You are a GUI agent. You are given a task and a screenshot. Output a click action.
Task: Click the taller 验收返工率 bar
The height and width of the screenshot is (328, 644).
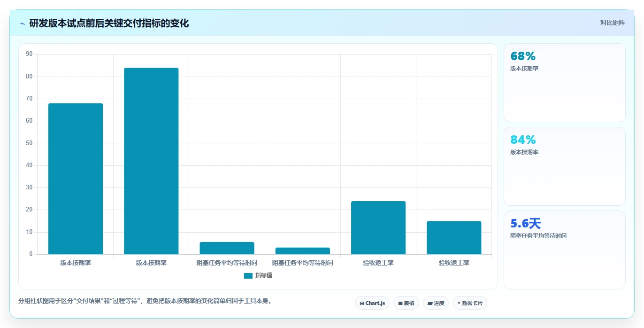pyautogui.click(x=378, y=228)
